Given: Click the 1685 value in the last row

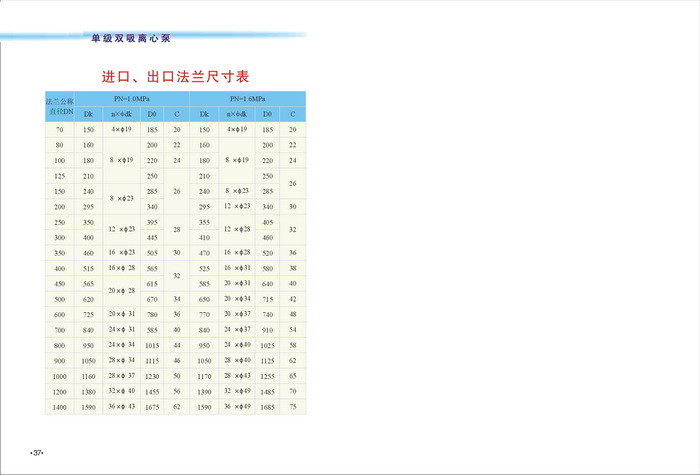Looking at the screenshot, I should click(x=267, y=407).
